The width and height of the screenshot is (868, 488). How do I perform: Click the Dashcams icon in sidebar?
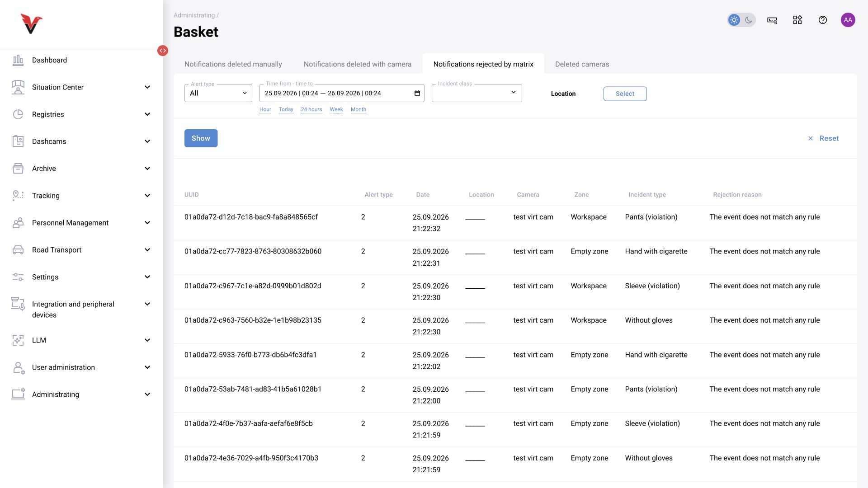pyautogui.click(x=18, y=141)
